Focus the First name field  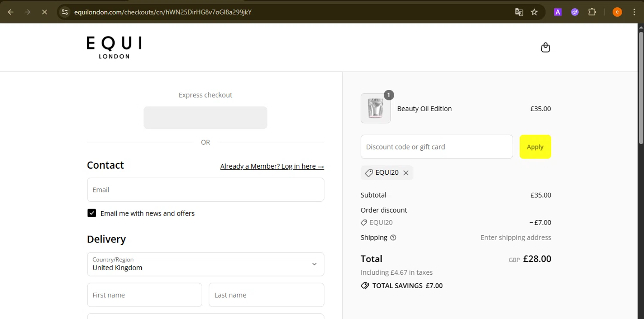click(144, 295)
